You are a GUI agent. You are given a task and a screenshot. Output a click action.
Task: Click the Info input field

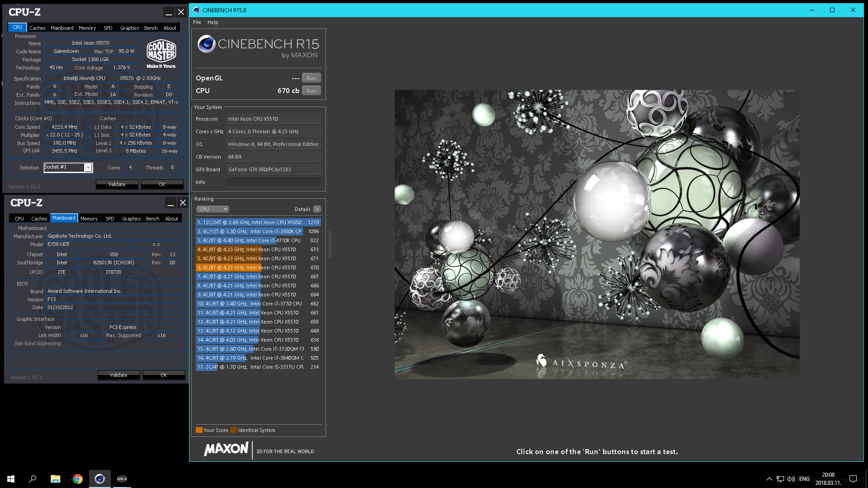pos(274,182)
